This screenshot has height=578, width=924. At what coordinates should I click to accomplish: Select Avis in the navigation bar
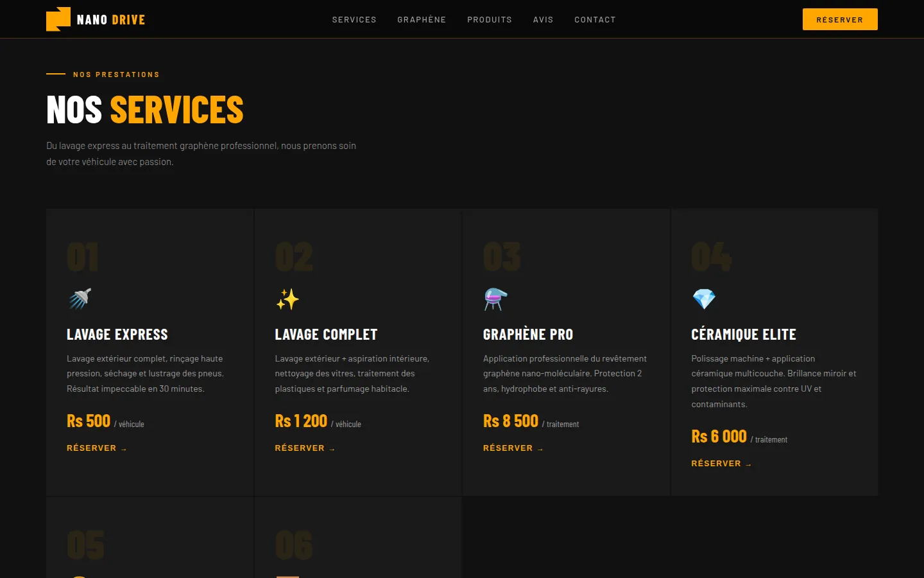point(543,20)
